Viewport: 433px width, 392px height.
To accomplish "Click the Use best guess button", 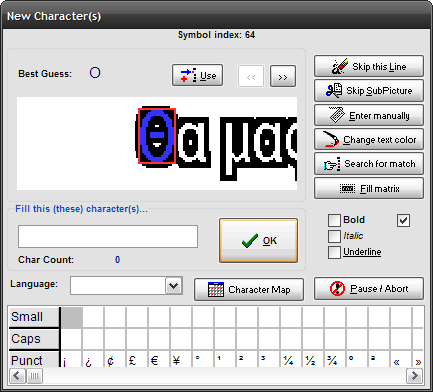I will (197, 75).
